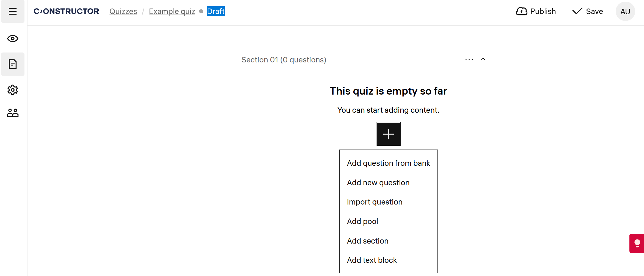This screenshot has width=644, height=276.
Task: Save the quiz draft
Action: pyautogui.click(x=588, y=11)
